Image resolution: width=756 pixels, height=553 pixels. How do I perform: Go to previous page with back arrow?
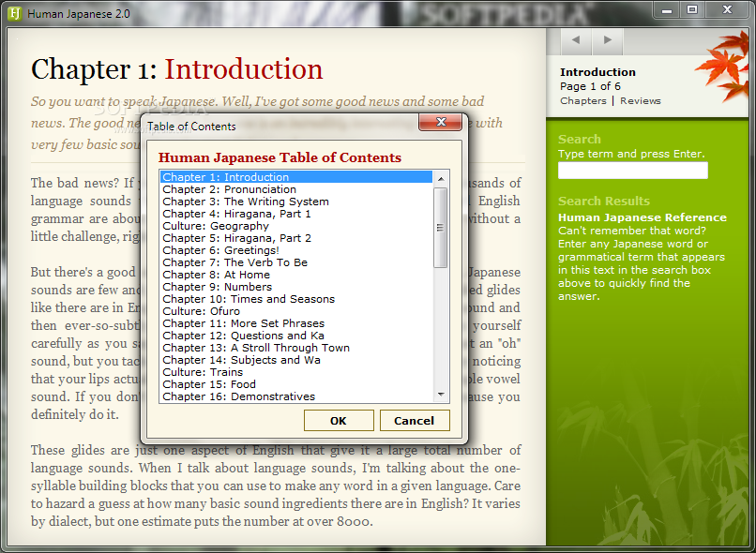[576, 40]
